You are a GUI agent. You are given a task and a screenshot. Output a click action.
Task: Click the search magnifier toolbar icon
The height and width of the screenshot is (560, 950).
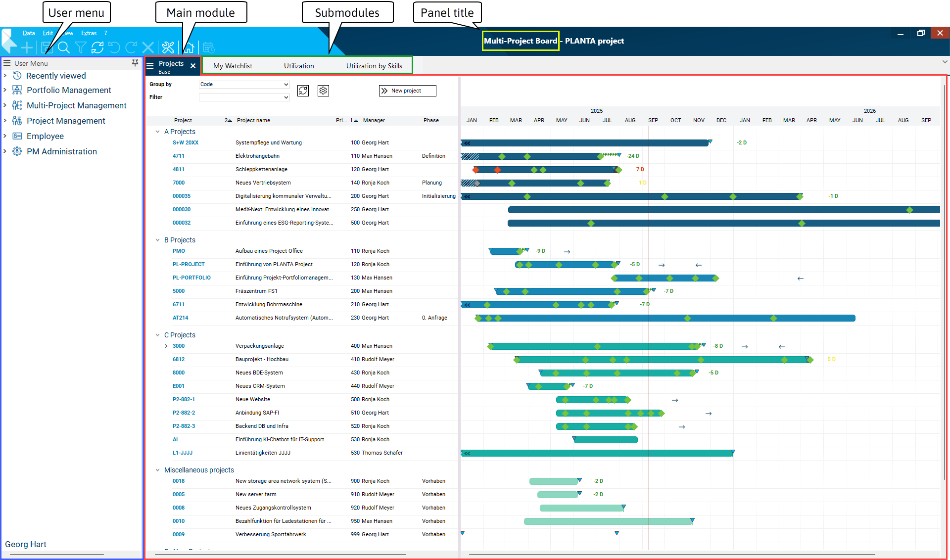[x=63, y=47]
